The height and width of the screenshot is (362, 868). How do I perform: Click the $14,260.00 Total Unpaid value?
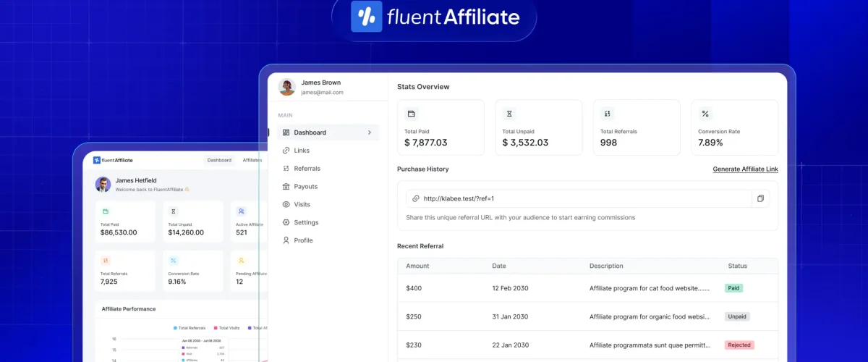tap(186, 232)
